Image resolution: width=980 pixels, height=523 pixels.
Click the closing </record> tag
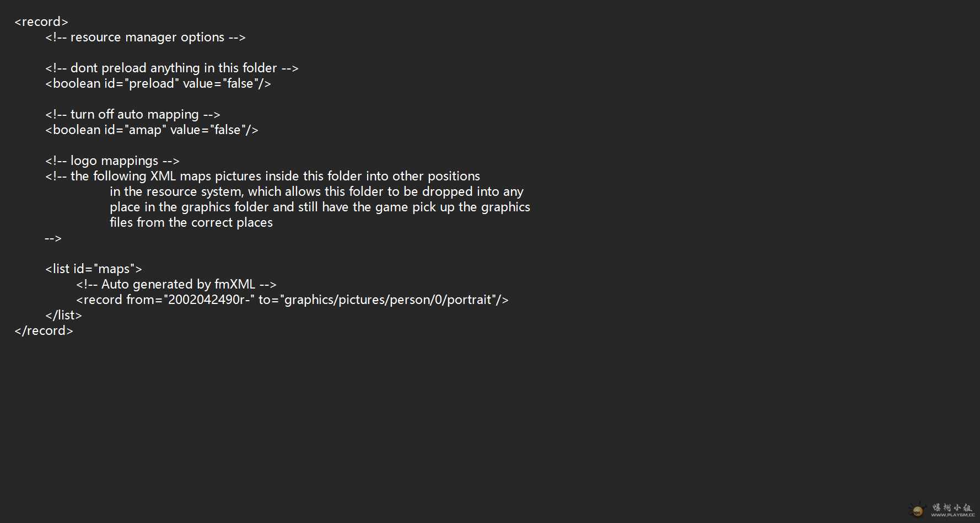[x=44, y=331]
